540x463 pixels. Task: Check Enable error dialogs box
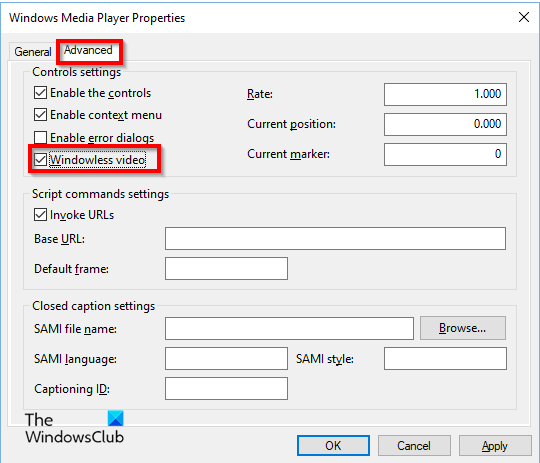(40, 137)
